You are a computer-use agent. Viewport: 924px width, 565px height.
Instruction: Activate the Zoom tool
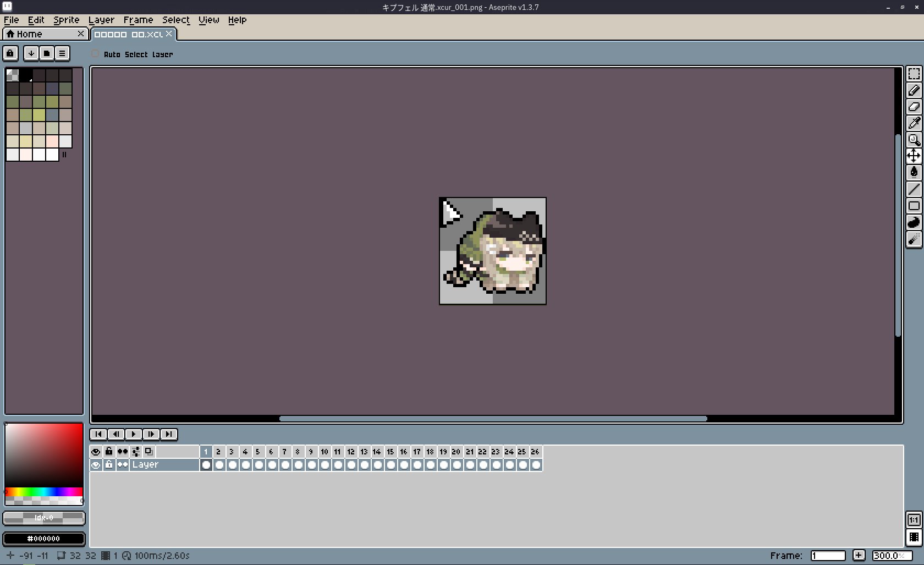(914, 140)
